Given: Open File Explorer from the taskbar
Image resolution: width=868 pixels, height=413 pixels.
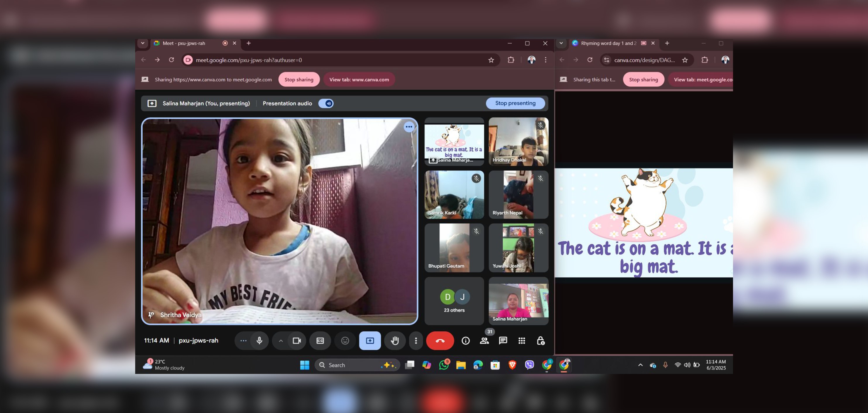Looking at the screenshot, I should 460,365.
